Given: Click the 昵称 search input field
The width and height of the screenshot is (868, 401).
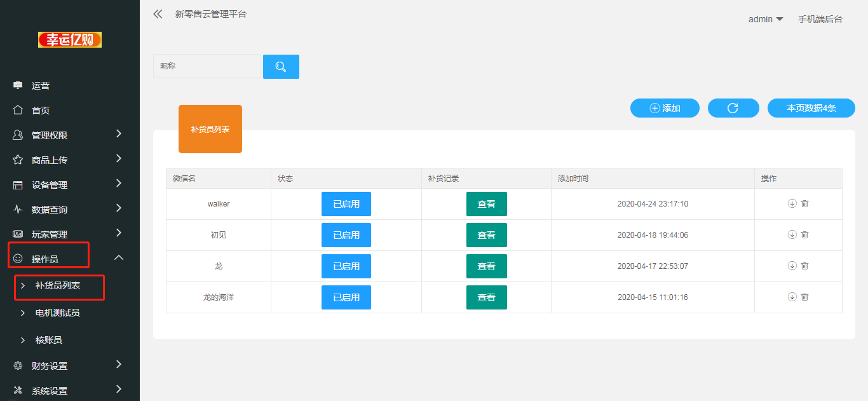Looking at the screenshot, I should [x=207, y=66].
